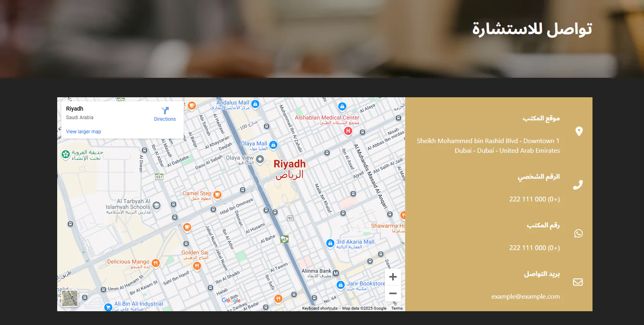Screen dimensions: 644x325
Task: Select the 3rd Akaria Mall pin
Action: (330, 243)
